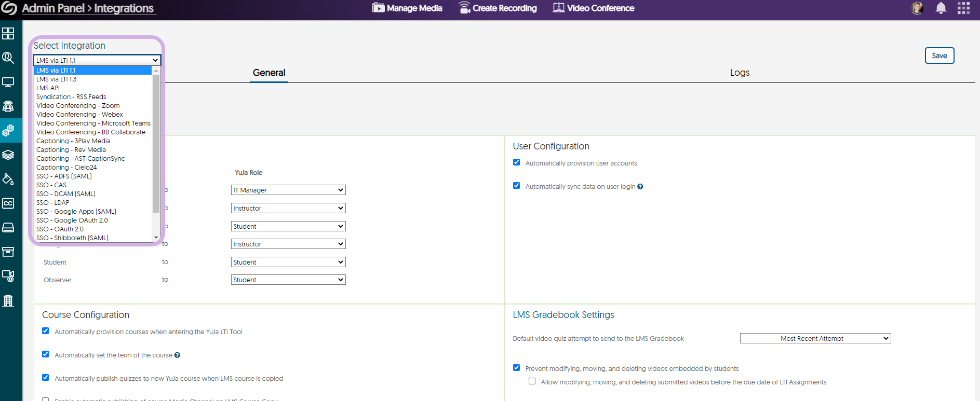
Task: Choose Video Conferencing - Zoom from list
Action: tap(78, 106)
